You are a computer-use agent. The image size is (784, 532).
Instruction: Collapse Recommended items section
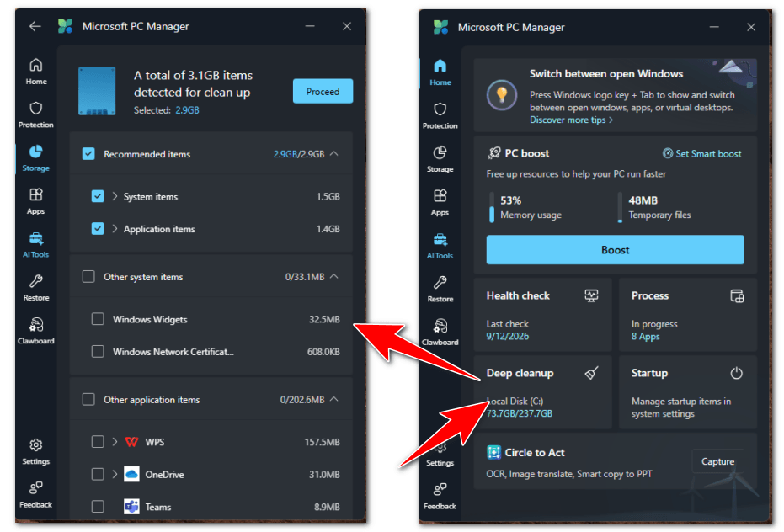(334, 153)
